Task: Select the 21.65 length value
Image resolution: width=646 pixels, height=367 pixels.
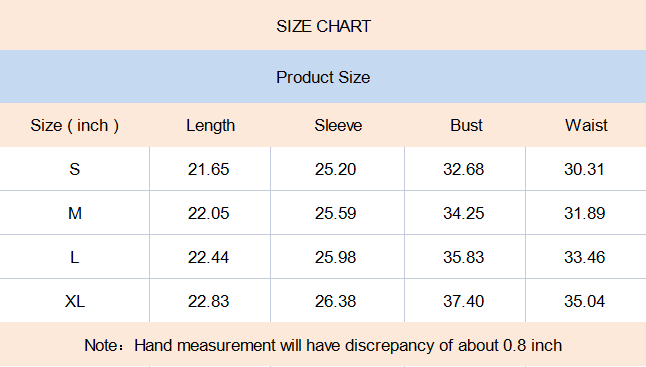Action: pyautogui.click(x=208, y=169)
